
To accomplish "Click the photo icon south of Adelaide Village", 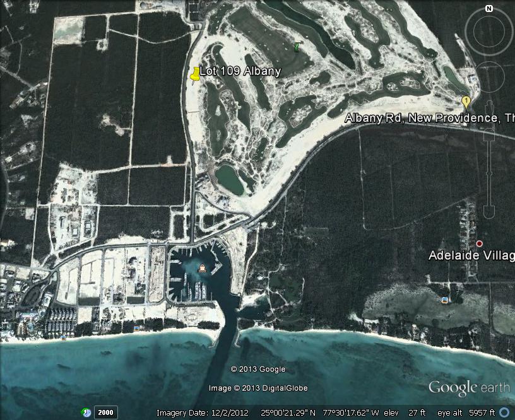I will pos(445,300).
